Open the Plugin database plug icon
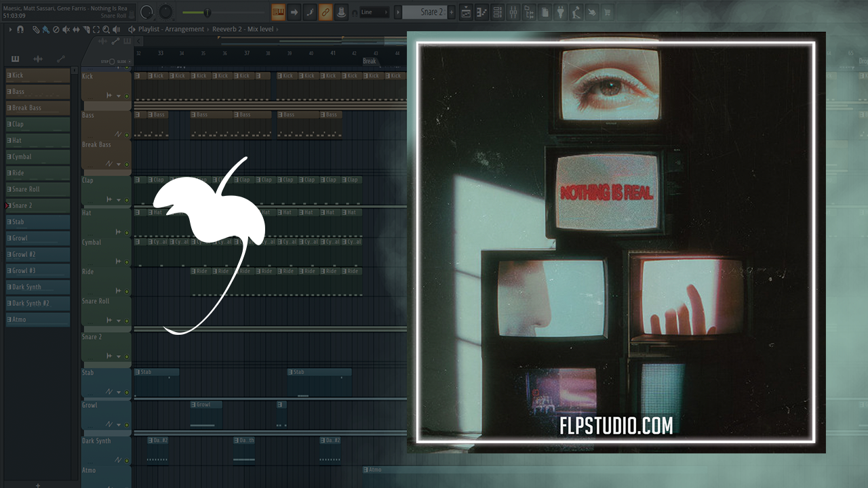Viewport: 868px width, 488px height. [561, 12]
